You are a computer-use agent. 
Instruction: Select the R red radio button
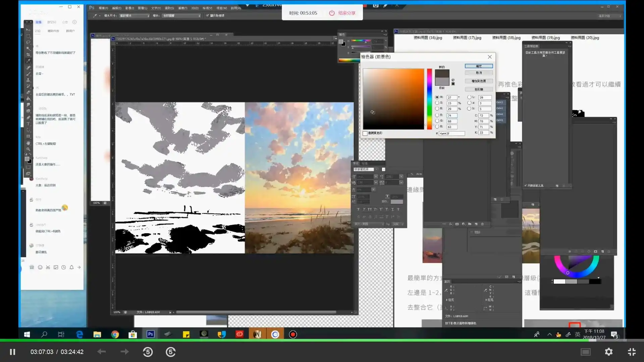pyautogui.click(x=437, y=115)
